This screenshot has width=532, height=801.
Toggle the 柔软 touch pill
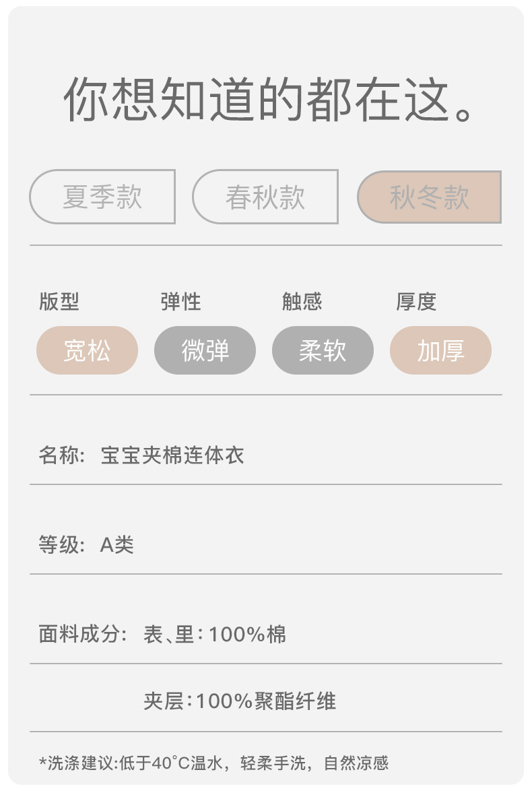[323, 350]
